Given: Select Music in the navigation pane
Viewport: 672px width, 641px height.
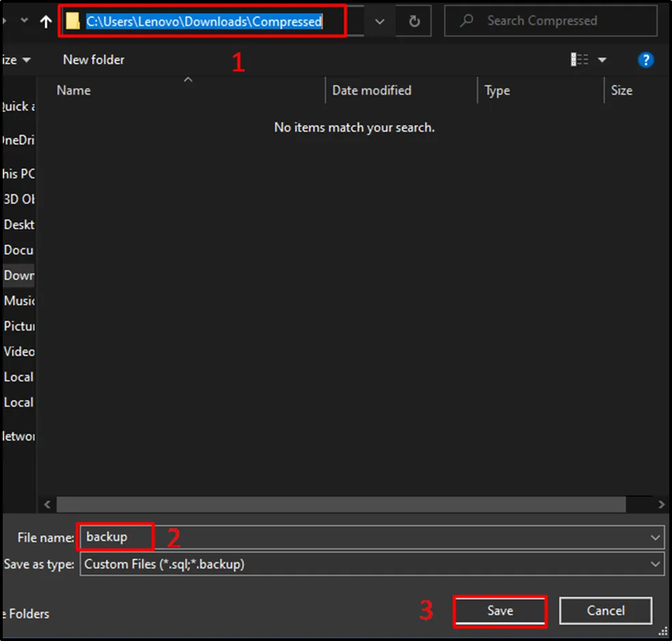Looking at the screenshot, I should tap(19, 301).
